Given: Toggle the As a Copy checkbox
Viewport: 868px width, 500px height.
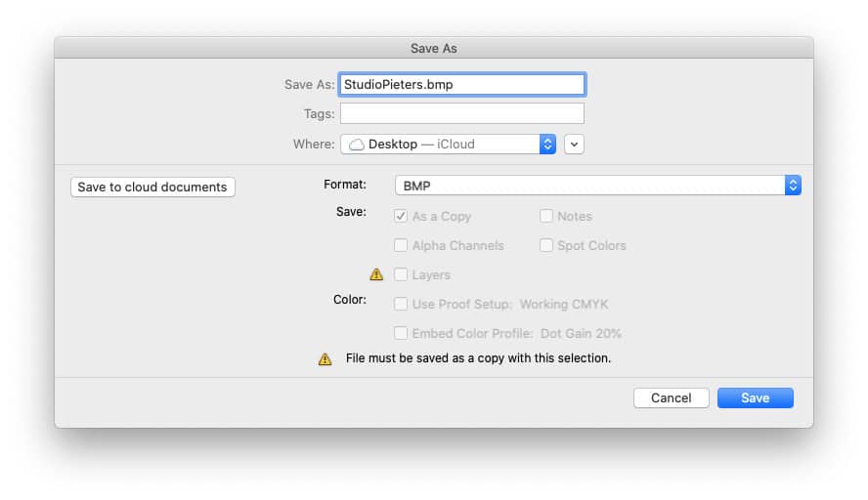Looking at the screenshot, I should (x=401, y=216).
